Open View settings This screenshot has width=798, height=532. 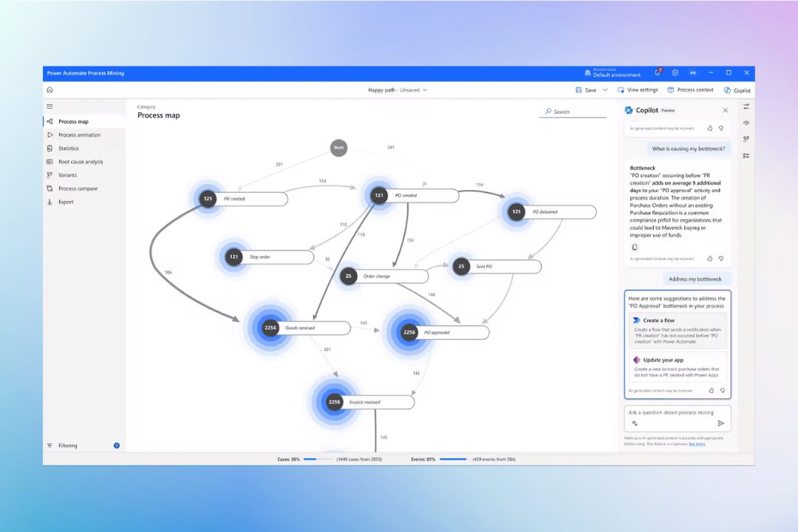638,90
